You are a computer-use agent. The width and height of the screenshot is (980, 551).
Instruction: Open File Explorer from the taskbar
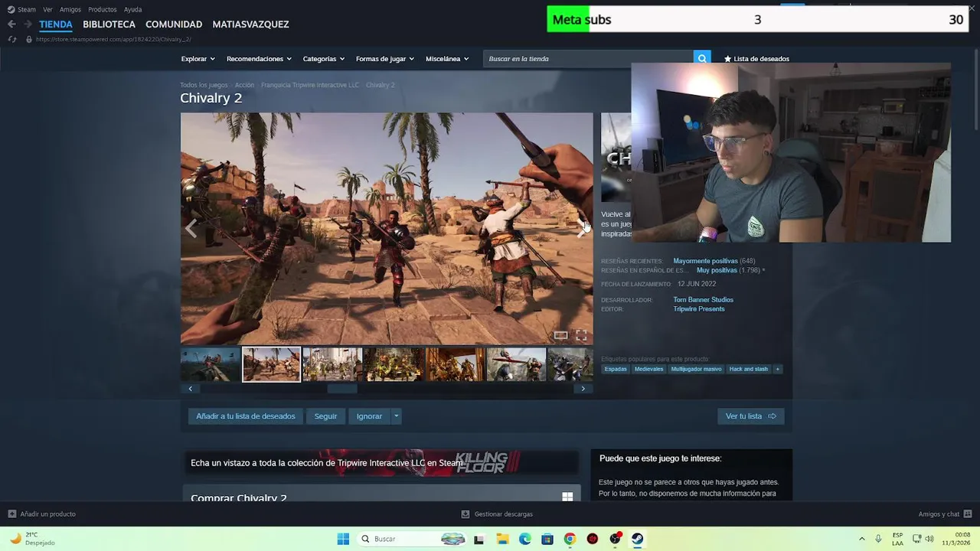coord(501,539)
